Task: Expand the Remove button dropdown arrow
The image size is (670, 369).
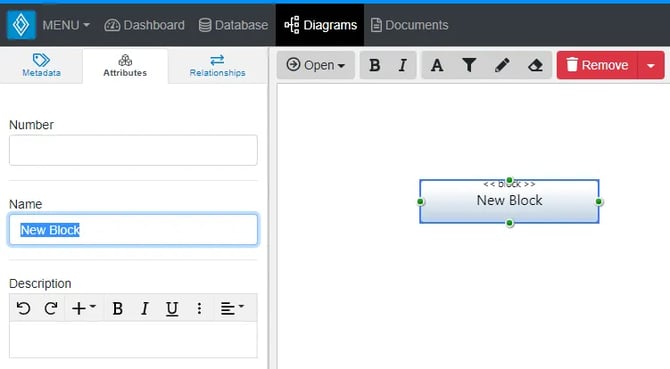Action: tap(651, 65)
